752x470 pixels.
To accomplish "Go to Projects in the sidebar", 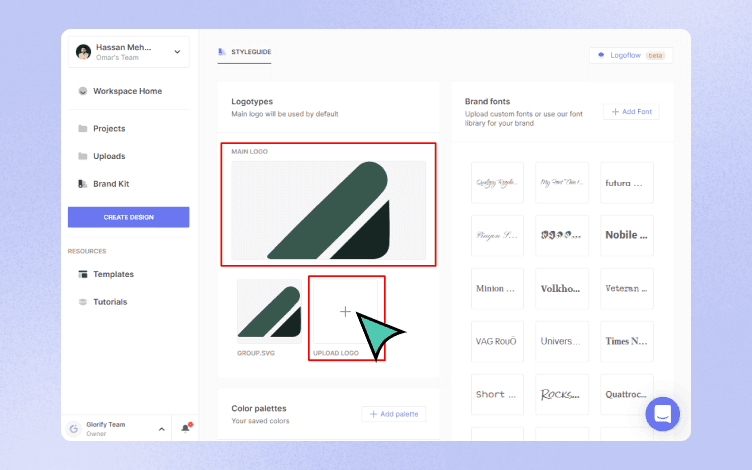I will tap(109, 129).
